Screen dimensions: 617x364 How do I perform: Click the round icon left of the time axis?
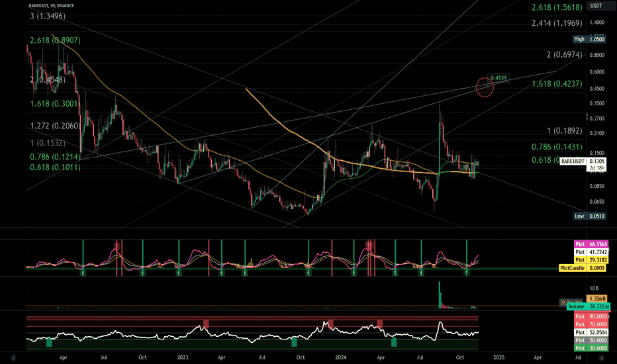click(13, 357)
